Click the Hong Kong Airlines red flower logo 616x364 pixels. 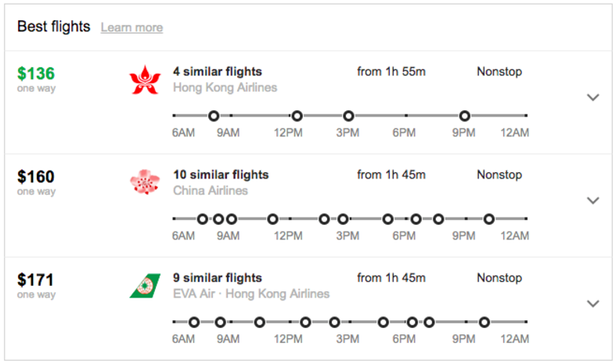point(145,80)
